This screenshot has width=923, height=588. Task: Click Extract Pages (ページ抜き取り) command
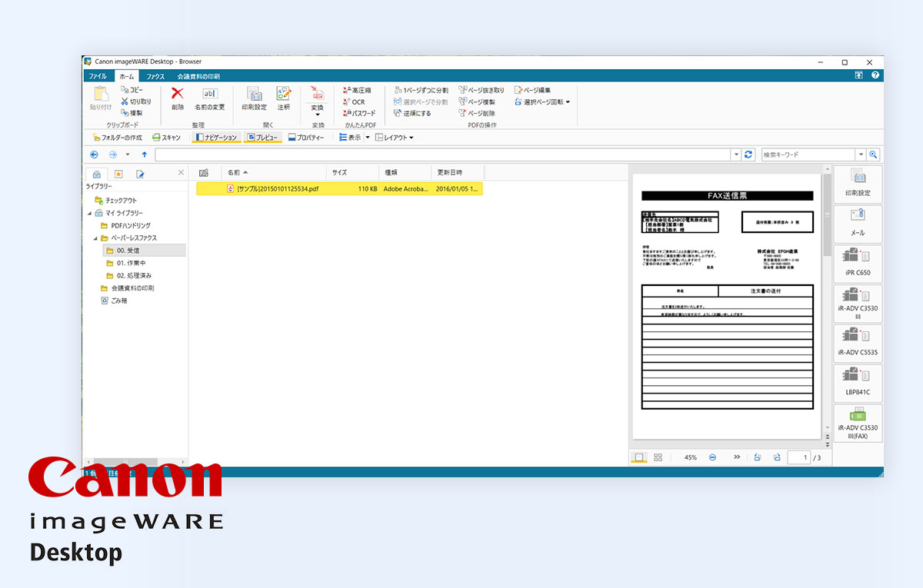tap(481, 90)
